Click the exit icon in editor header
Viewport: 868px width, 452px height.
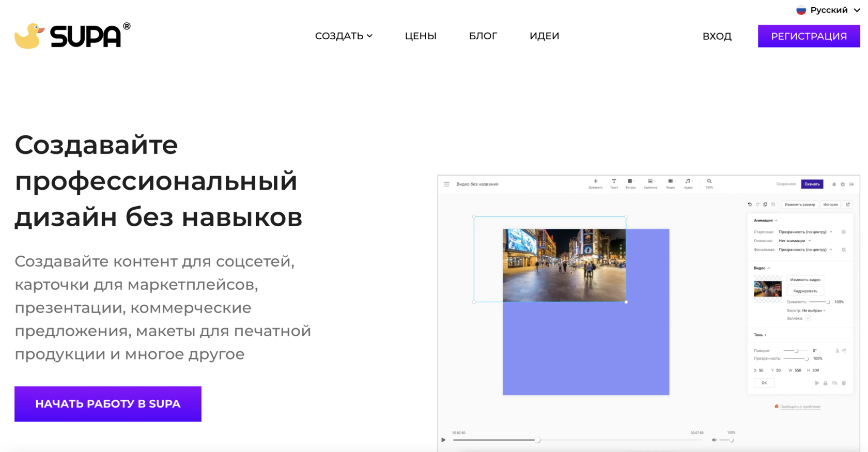(851, 184)
